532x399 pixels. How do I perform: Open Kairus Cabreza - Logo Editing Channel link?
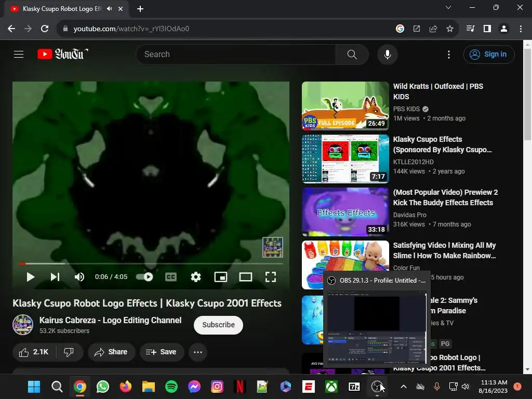110,320
